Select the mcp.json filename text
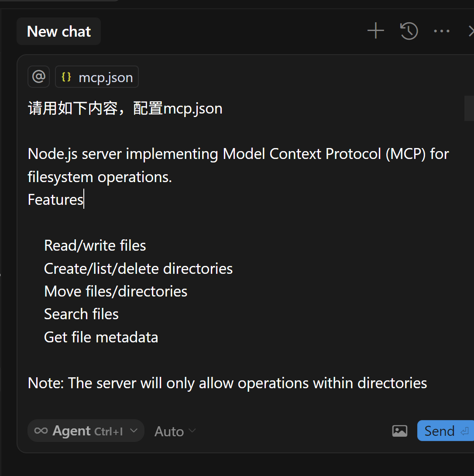Screen dimensions: 474x476 pyautogui.click(x=105, y=77)
